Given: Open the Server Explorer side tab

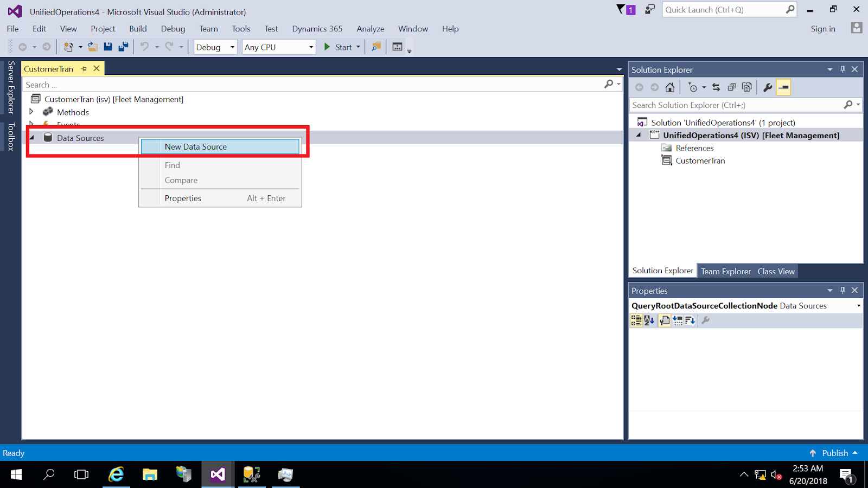Looking at the screenshot, I should (x=10, y=87).
